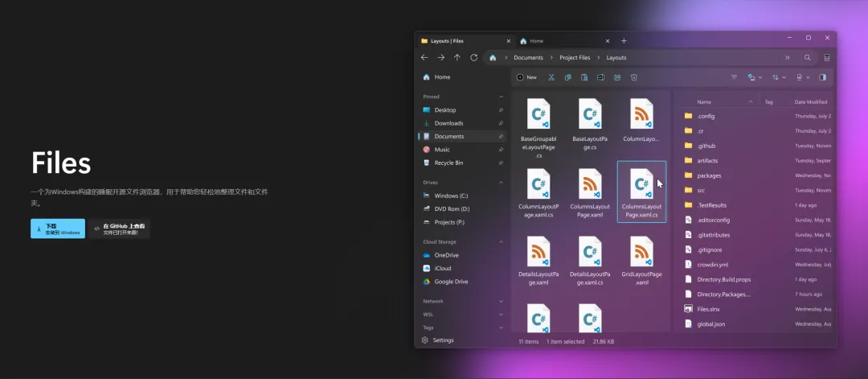Close the Layouts | Files tab
The image size is (868, 379).
(509, 41)
